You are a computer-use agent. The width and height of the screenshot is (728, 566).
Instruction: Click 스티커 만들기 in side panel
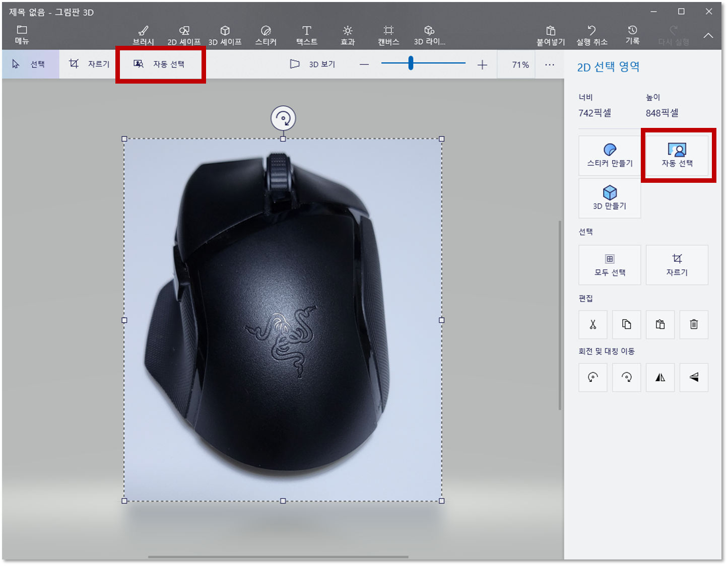coord(610,156)
